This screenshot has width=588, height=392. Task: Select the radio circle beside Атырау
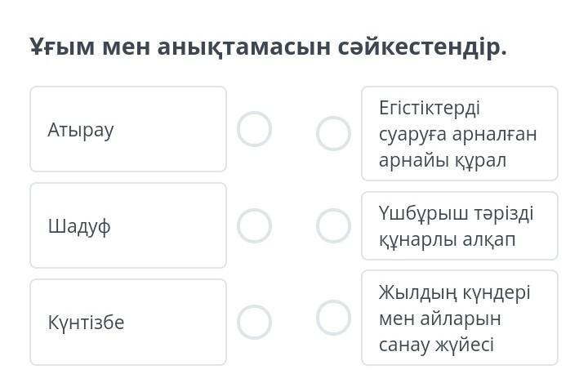(x=254, y=129)
